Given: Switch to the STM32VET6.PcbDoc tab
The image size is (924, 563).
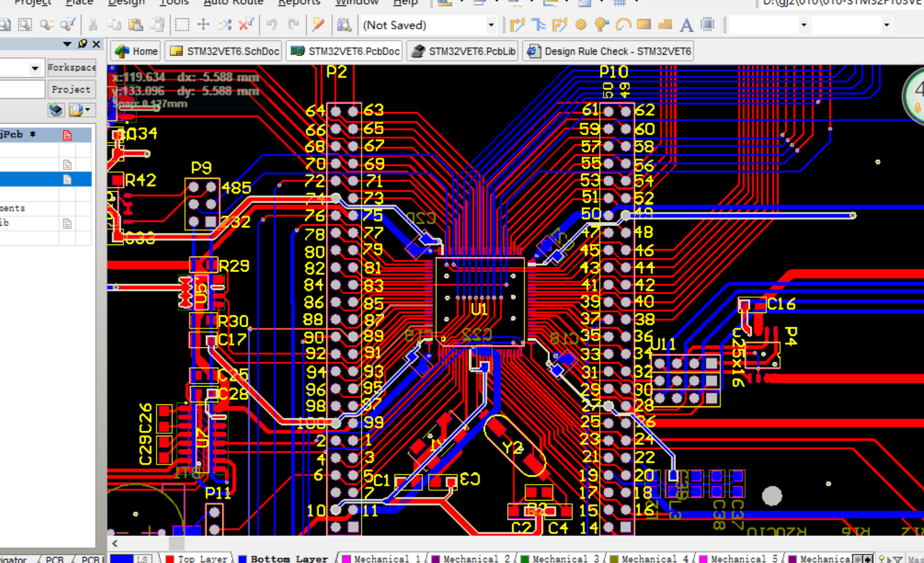Looking at the screenshot, I should pyautogui.click(x=345, y=51).
